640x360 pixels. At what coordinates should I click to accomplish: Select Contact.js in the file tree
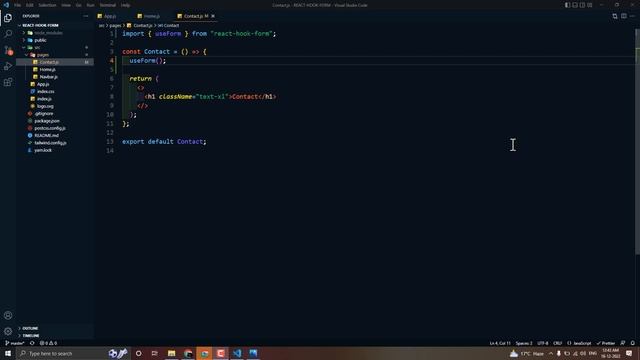[x=49, y=62]
